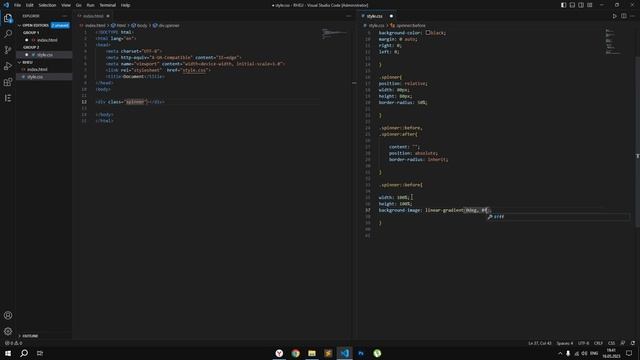
Task: Click the body breadcrumb in index.html editor
Action: [x=139, y=25]
